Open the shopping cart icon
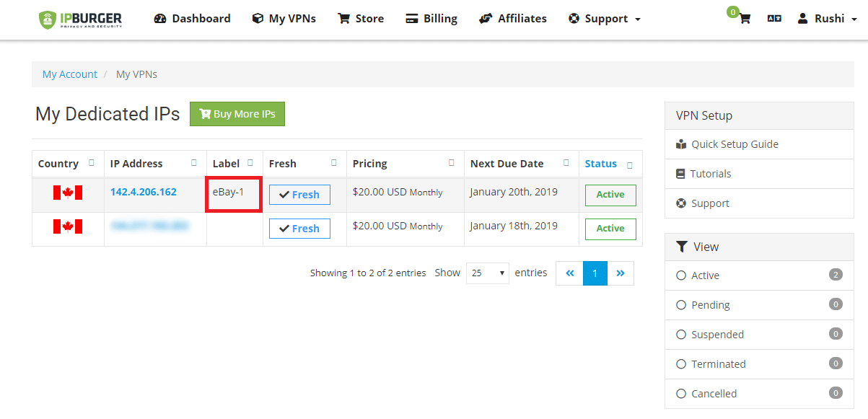Image resolution: width=868 pixels, height=419 pixels. pyautogui.click(x=745, y=19)
